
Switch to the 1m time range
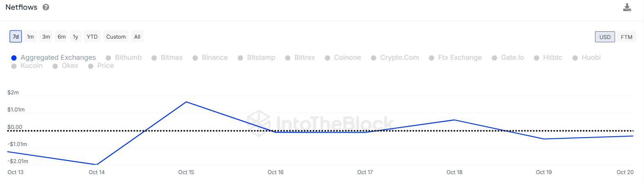pos(30,37)
